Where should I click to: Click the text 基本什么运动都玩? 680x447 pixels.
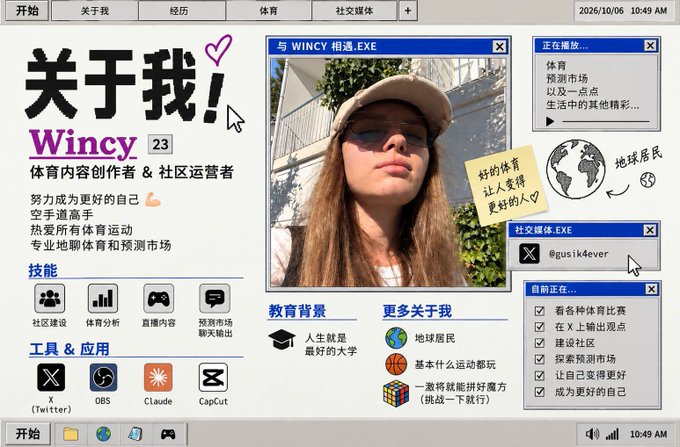coord(455,365)
